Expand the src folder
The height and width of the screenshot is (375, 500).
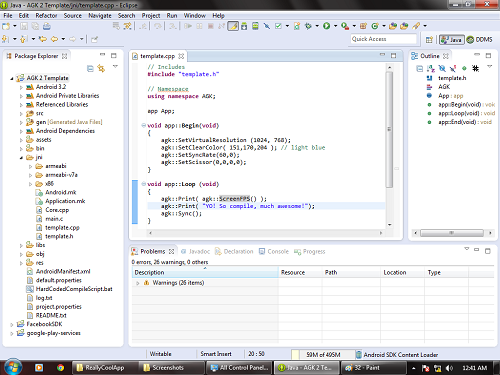pyautogui.click(x=21, y=114)
